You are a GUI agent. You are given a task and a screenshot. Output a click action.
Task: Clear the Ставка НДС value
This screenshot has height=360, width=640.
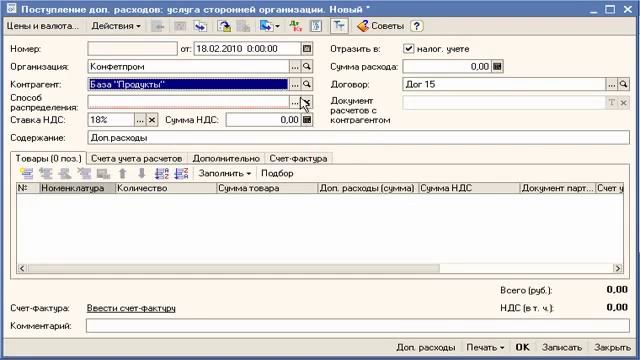coord(152,120)
